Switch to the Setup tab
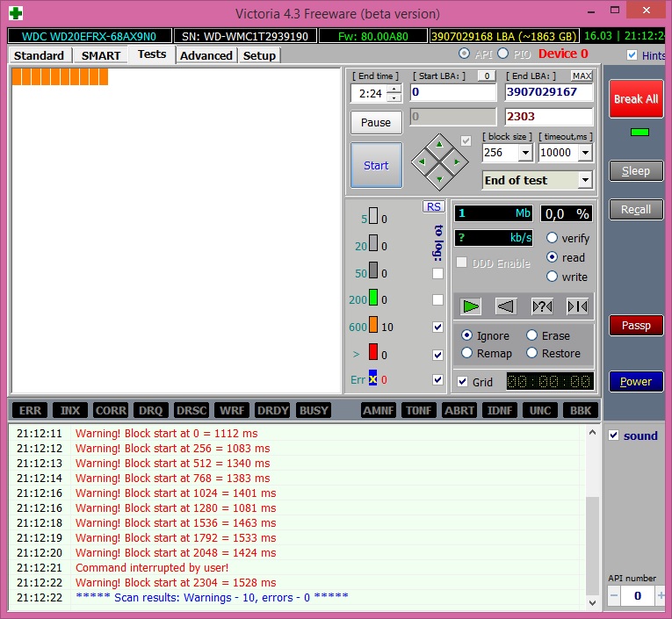 click(x=259, y=55)
